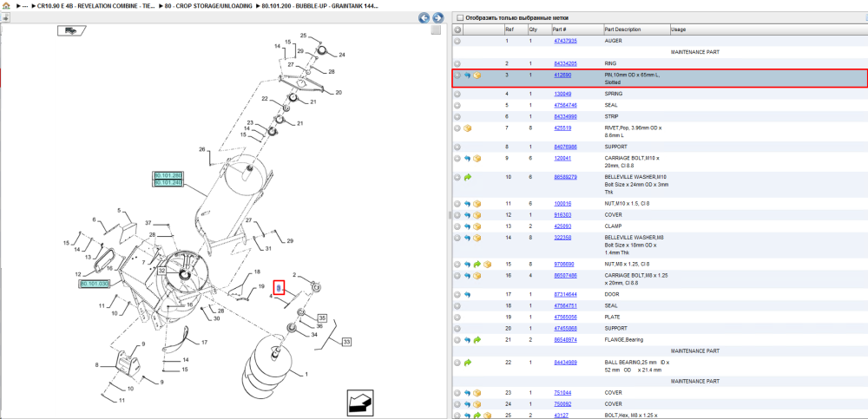Click green arrow in BALL BEARING row
This screenshot has height=419, width=868.
point(467,363)
